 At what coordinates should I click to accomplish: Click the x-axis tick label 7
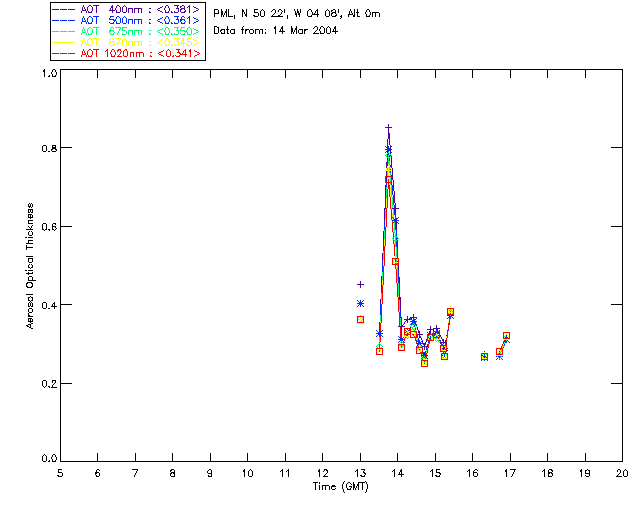(x=135, y=473)
